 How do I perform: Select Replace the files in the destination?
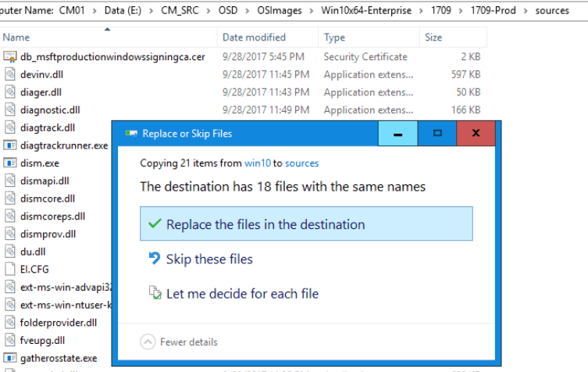click(306, 224)
